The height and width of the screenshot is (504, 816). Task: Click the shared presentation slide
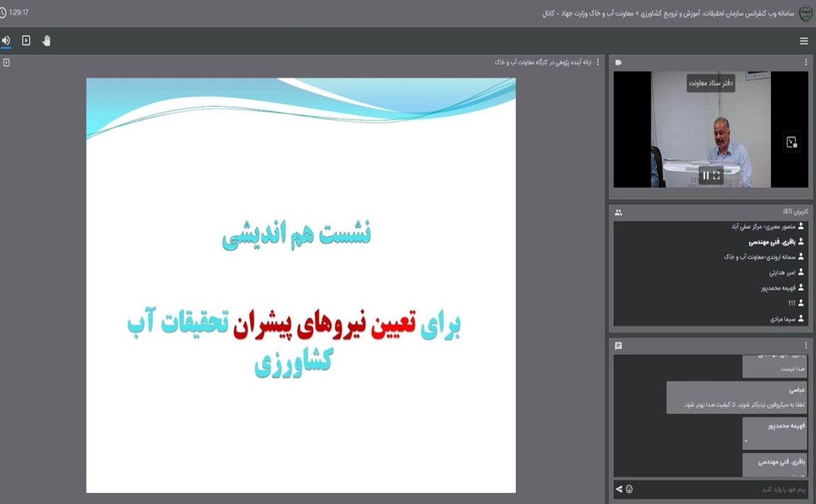pyautogui.click(x=301, y=285)
